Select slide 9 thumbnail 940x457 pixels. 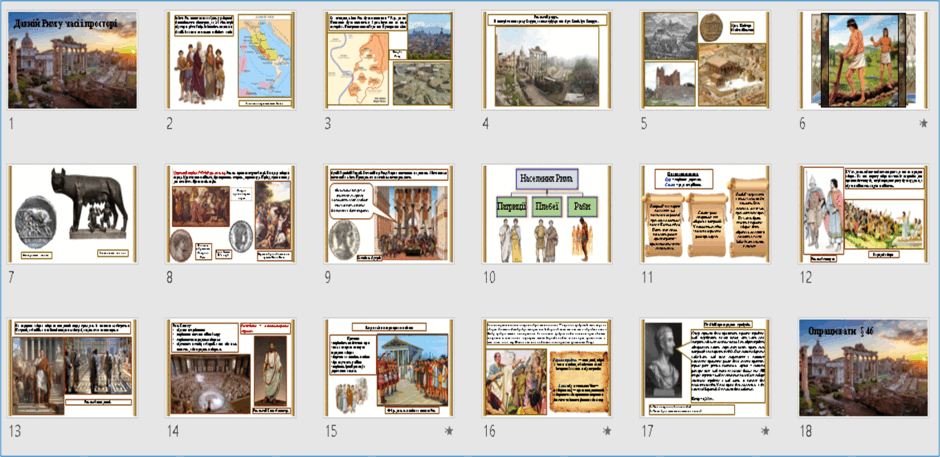coord(388,214)
